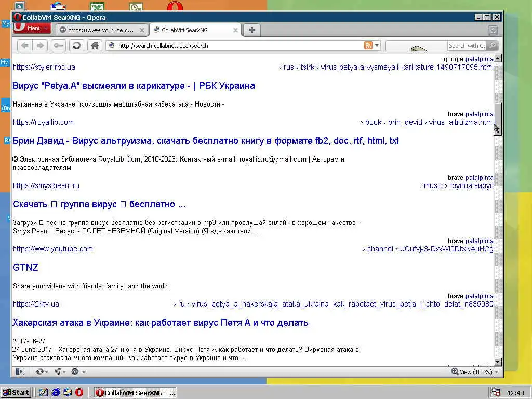Image resolution: width=532 pixels, height=399 pixels.
Task: Open the Opera Menu button
Action: [x=32, y=28]
